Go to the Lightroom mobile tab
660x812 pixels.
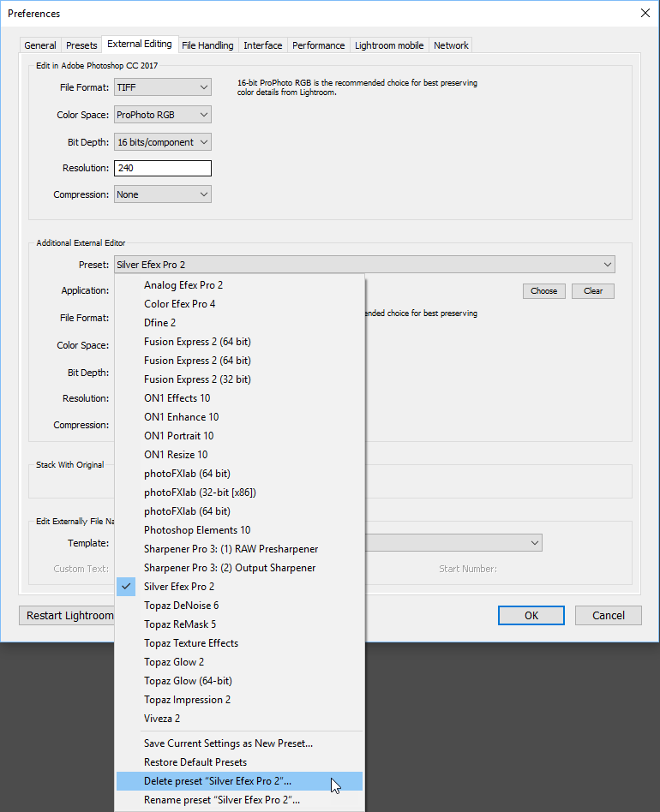coord(389,45)
